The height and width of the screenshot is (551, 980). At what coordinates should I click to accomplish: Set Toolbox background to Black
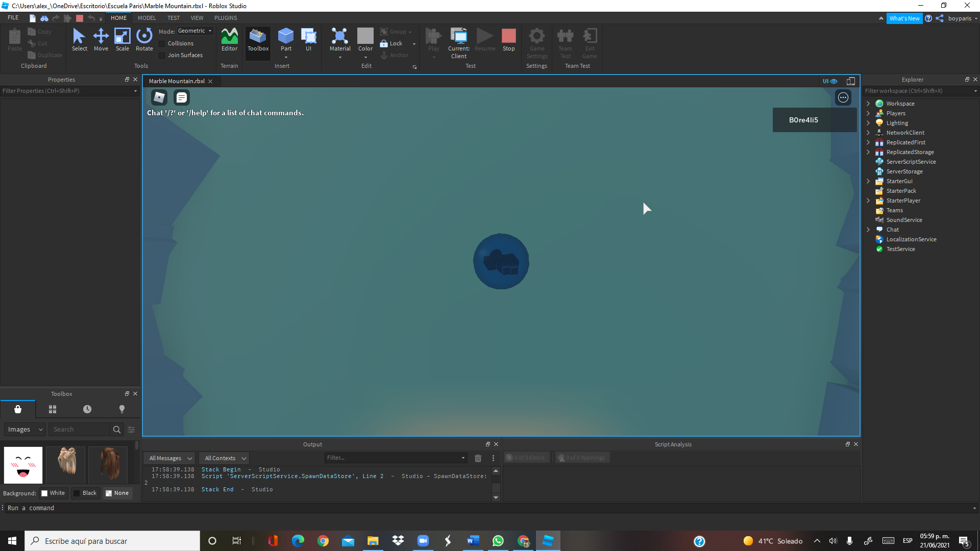tap(85, 493)
